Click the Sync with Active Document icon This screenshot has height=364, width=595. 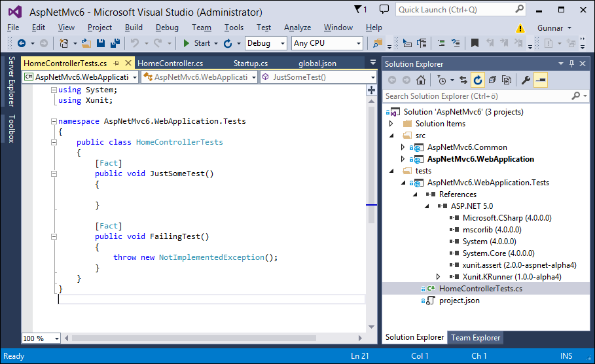463,80
